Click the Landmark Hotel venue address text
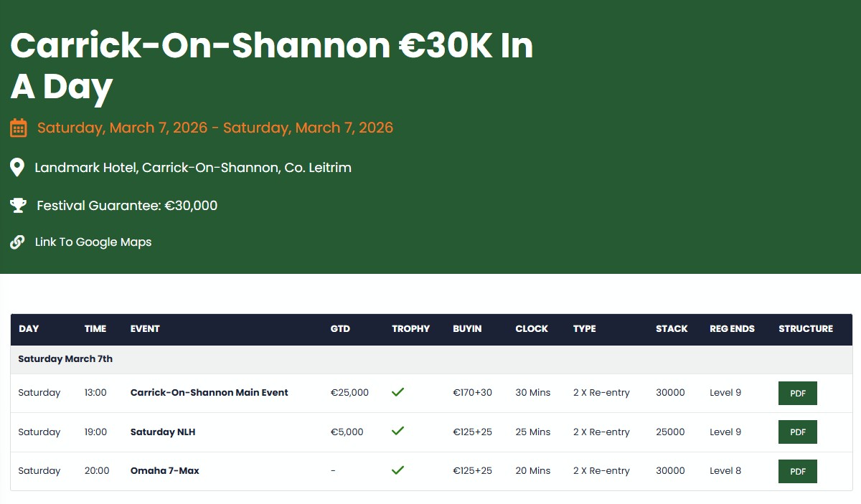 tap(193, 168)
